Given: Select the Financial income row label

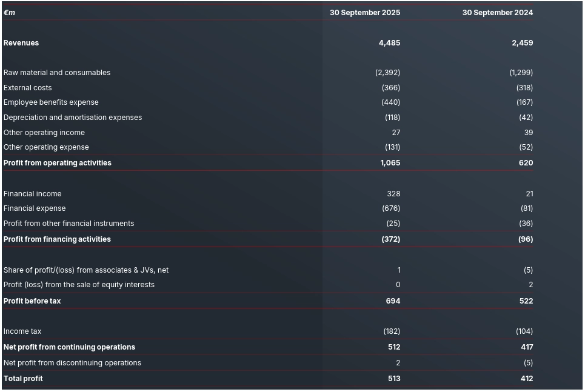Looking at the screenshot, I should (33, 194).
